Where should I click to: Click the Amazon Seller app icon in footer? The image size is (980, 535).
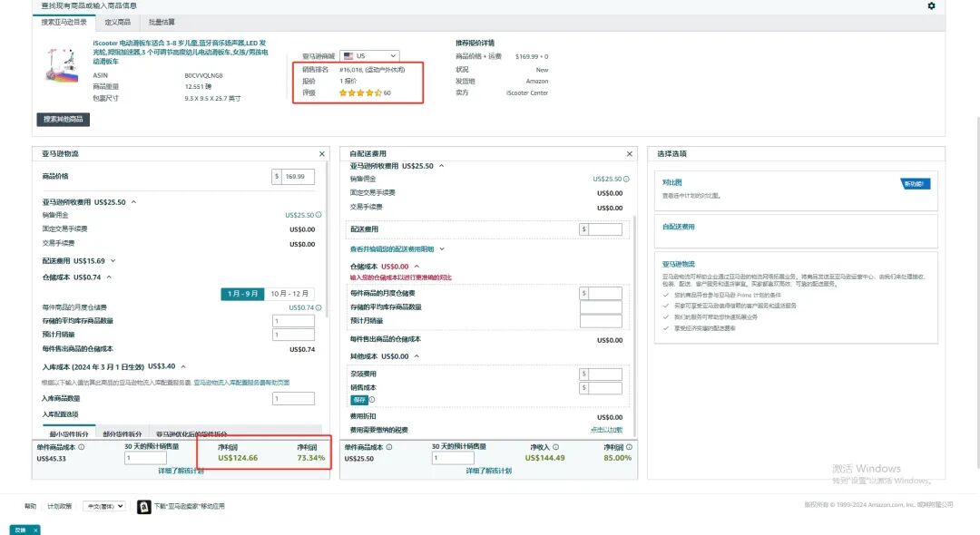coord(143,507)
